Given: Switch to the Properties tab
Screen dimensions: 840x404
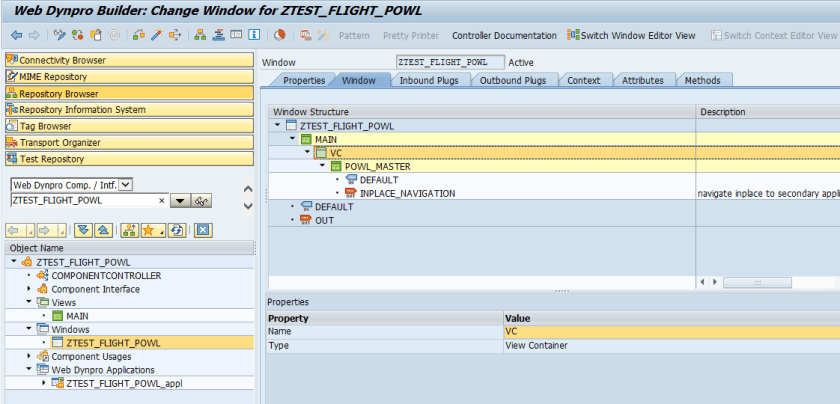Looking at the screenshot, I should pyautogui.click(x=304, y=80).
